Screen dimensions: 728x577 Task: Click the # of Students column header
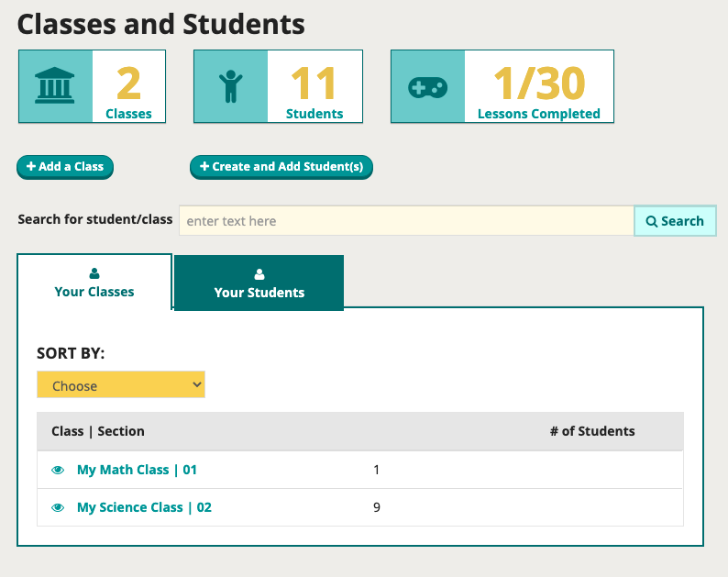tap(592, 431)
